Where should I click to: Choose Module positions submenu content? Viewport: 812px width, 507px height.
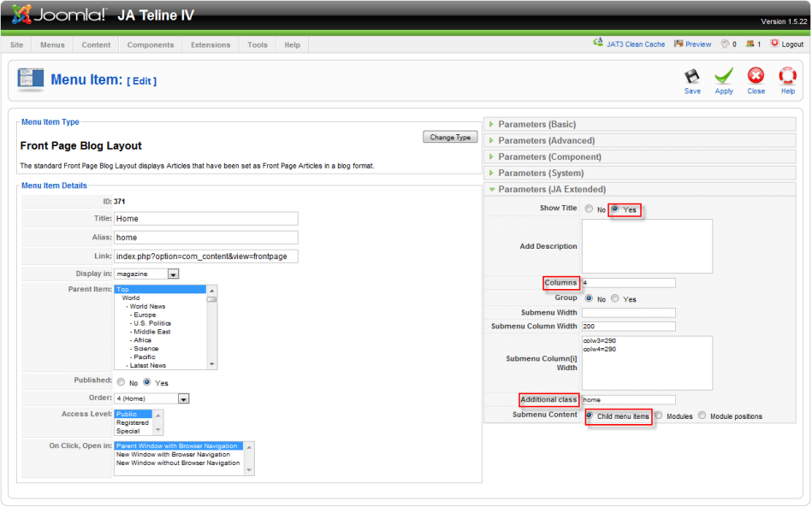(702, 416)
